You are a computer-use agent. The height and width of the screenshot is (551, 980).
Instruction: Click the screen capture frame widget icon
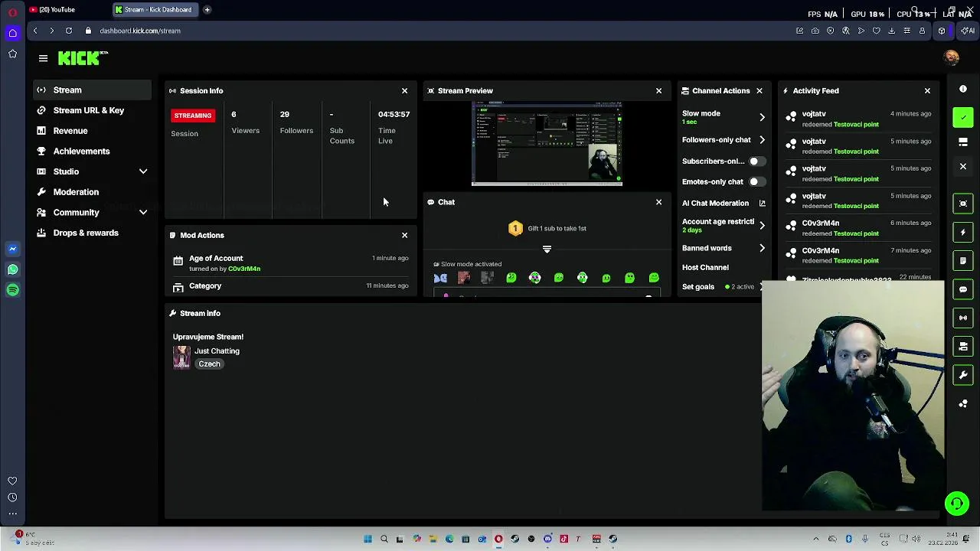tap(963, 204)
